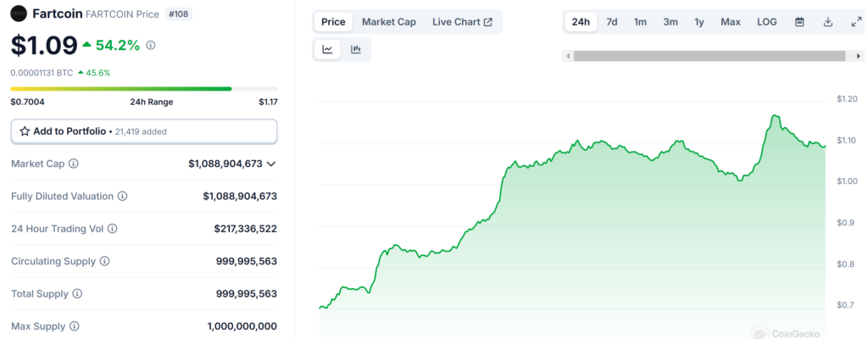Expand the Market Cap value chevron
This screenshot has height=339, width=868.
click(x=271, y=164)
